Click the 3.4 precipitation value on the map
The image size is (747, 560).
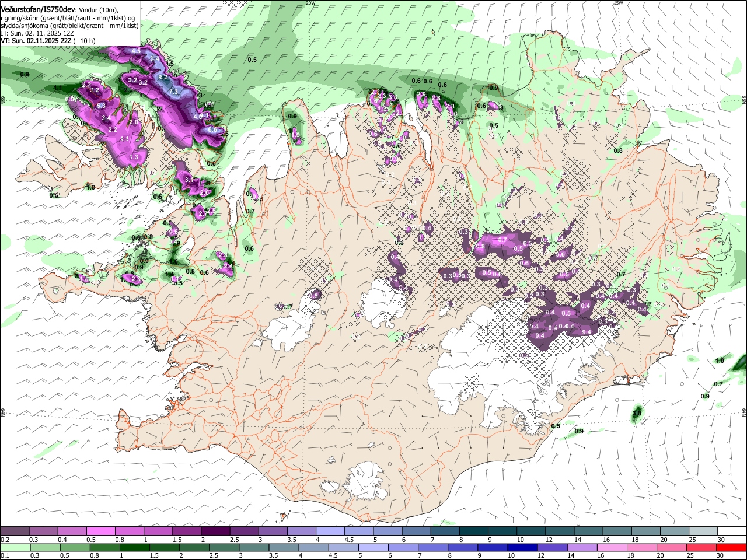[x=106, y=118]
